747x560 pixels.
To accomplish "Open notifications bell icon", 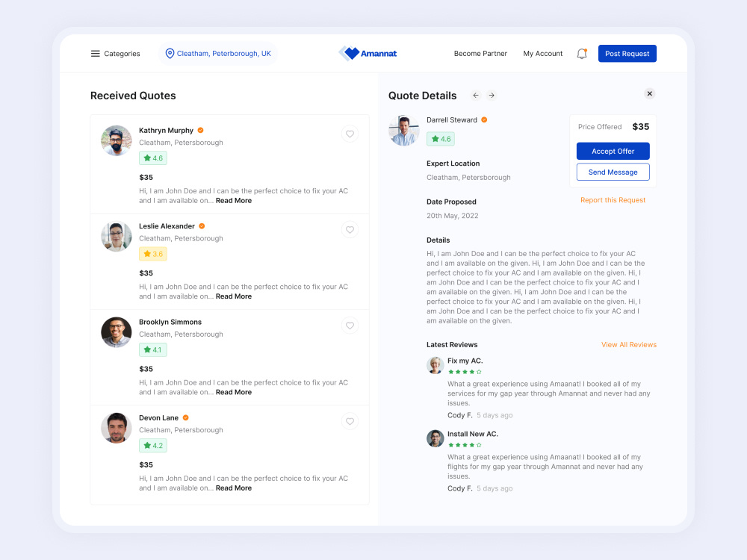I will [582, 54].
